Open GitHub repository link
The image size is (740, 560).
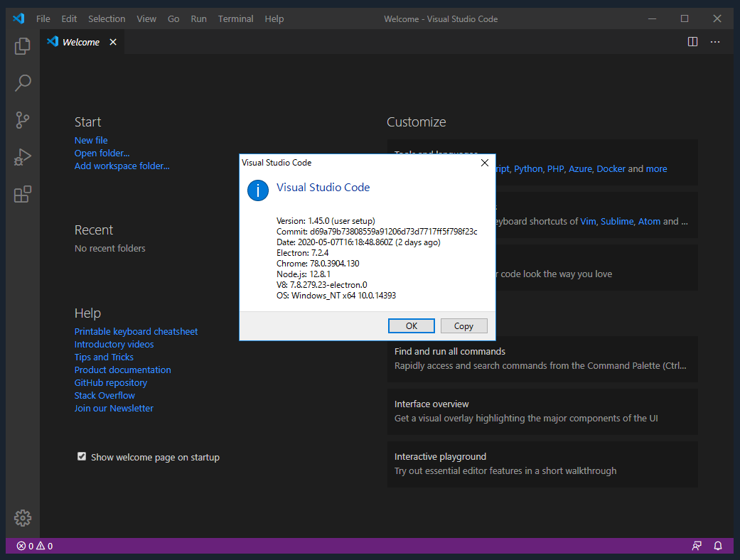pyautogui.click(x=110, y=382)
